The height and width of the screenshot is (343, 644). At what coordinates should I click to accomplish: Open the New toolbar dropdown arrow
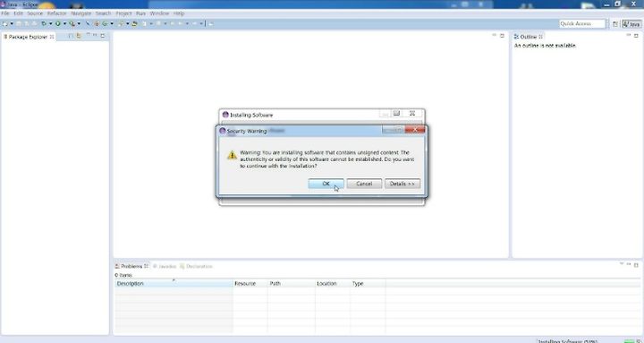coord(12,23)
